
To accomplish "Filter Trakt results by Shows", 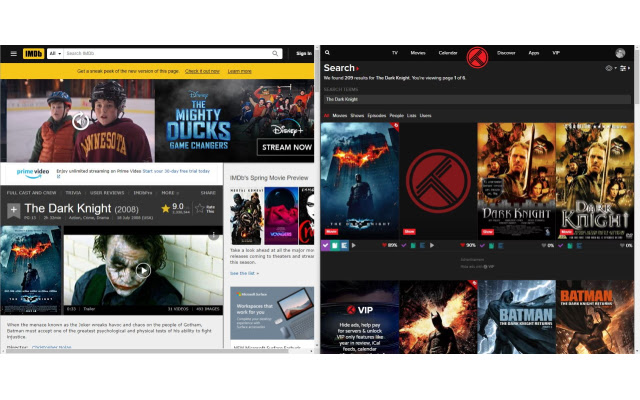I will [x=357, y=116].
